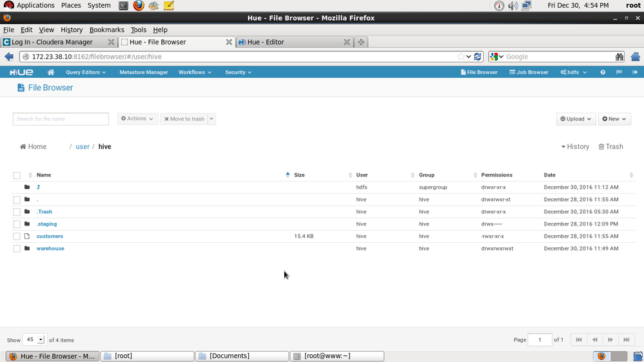
Task: Expand the Security dropdown menu
Action: pyautogui.click(x=238, y=72)
